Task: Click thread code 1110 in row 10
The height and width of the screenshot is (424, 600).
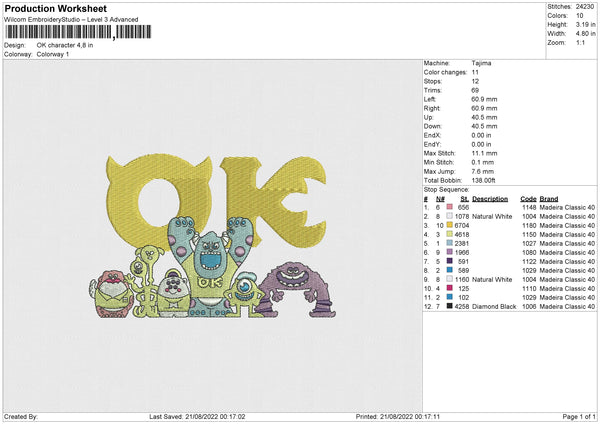Action: point(529,289)
